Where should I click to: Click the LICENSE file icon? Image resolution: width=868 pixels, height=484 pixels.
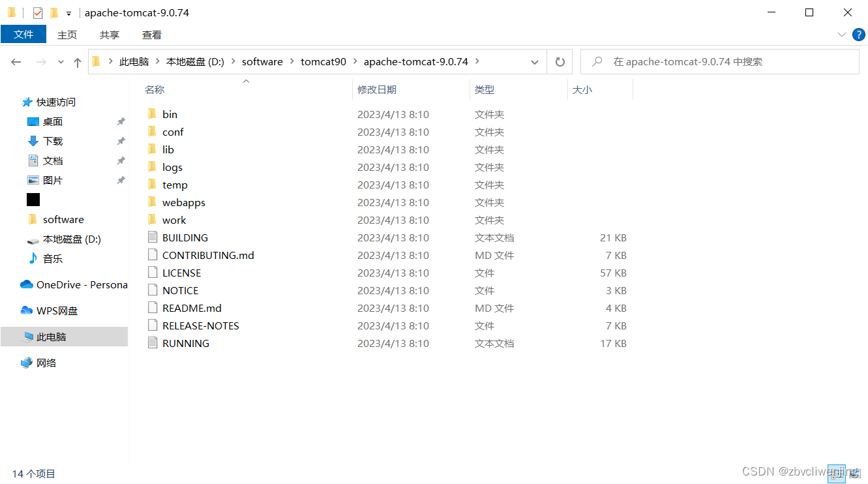153,273
